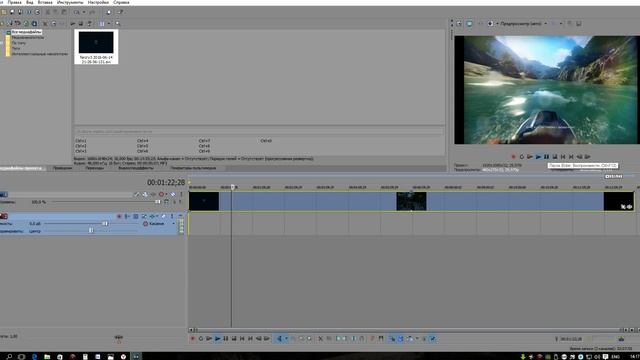Image resolution: width=640 pixels, height=360 pixels.
Task: Switch to the Проводник tab
Action: 62,168
